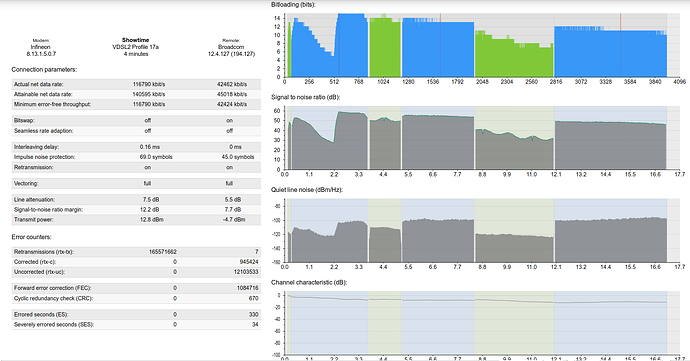Click the "Line attenuation:" label

[x=34, y=199]
